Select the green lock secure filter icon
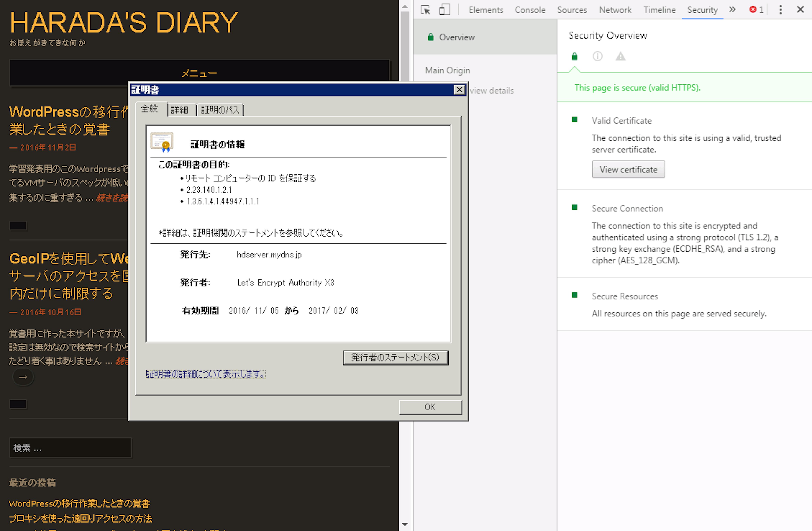The width and height of the screenshot is (812, 531). [x=575, y=56]
